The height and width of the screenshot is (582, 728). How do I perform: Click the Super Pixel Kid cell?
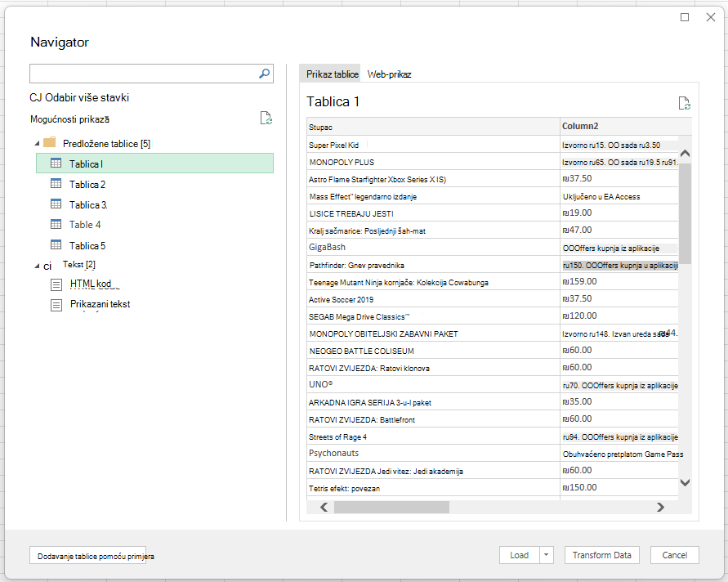pyautogui.click(x=433, y=145)
